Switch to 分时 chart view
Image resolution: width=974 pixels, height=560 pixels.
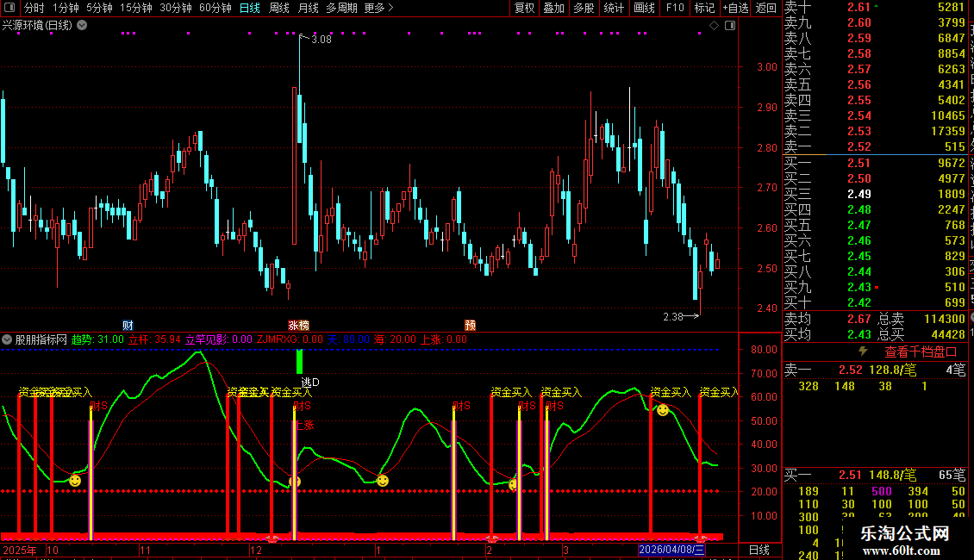(34, 8)
